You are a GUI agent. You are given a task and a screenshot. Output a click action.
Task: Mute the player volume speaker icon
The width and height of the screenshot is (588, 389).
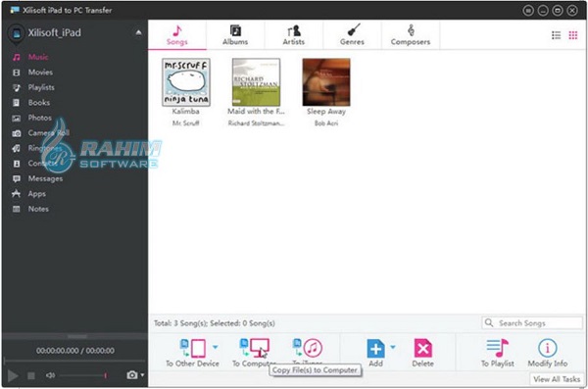(x=50, y=375)
